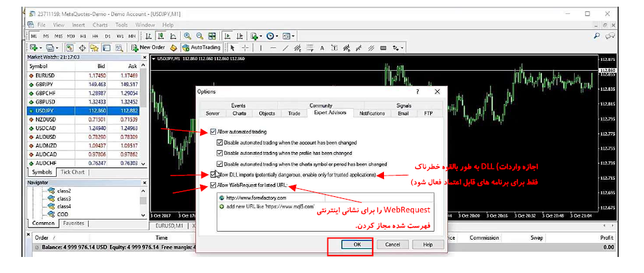
Task: Open MetaEditor yellow book icon
Action: (x=174, y=47)
